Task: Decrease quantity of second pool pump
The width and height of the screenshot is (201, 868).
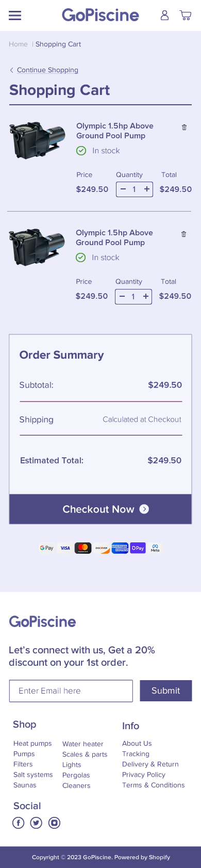Action: tap(122, 296)
